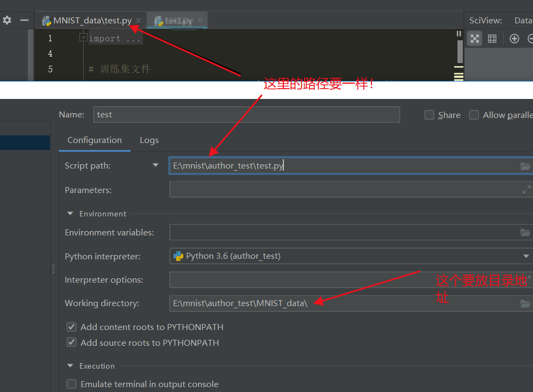The width and height of the screenshot is (533, 392).
Task: Browse for Working directory using folder icon
Action: pyautogui.click(x=525, y=303)
